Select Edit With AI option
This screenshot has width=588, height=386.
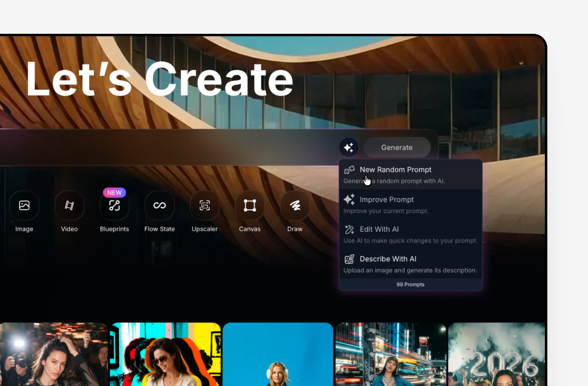(x=411, y=234)
